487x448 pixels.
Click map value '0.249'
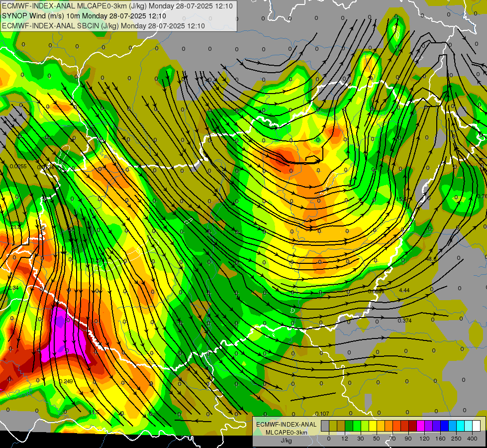tap(66, 381)
